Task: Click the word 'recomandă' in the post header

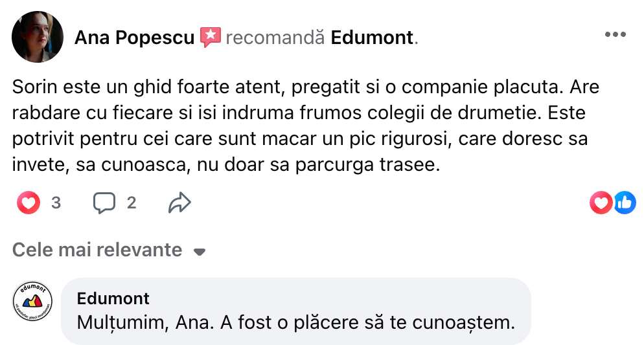Action: [275, 38]
